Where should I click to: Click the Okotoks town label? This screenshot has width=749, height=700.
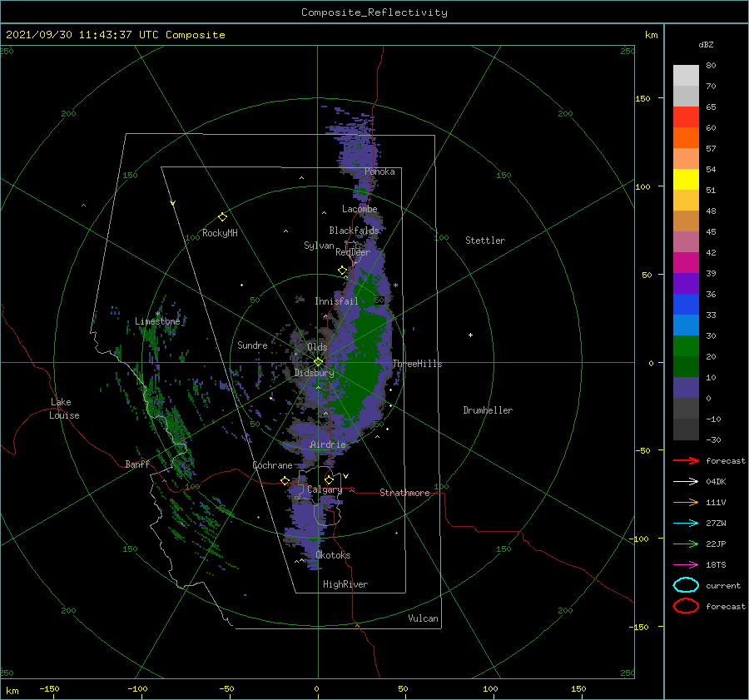coord(333,555)
